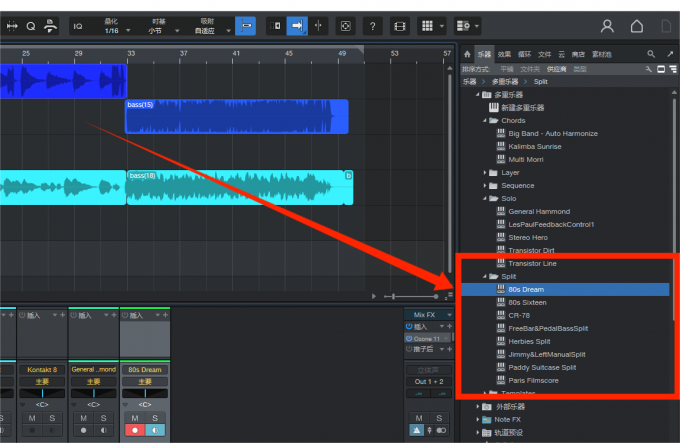Click the home icon in top toolbar
680x443 pixels.
636,26
